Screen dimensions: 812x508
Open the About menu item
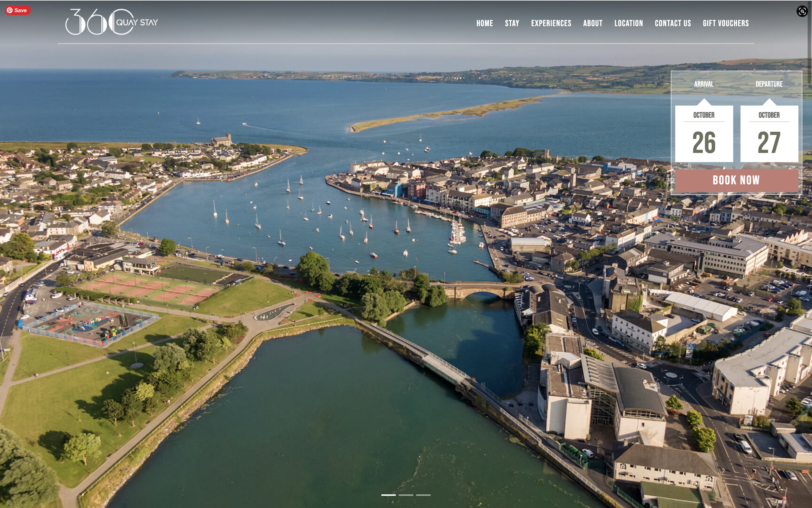click(592, 23)
